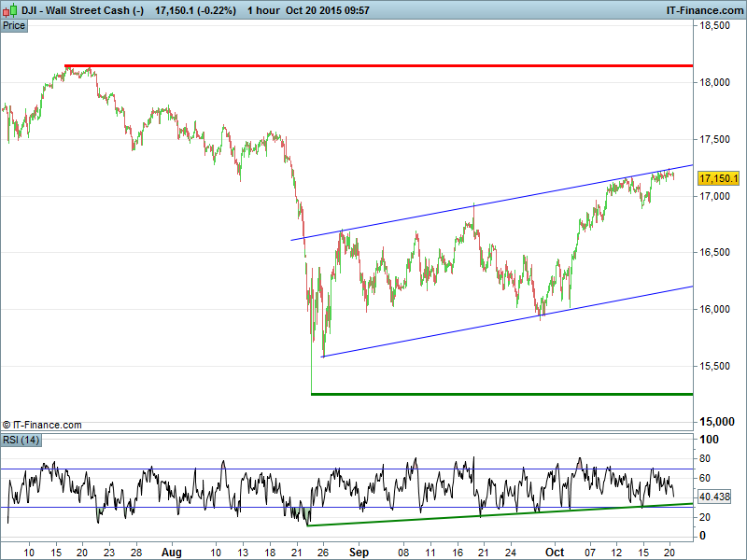Select the thick green horizontal support line
The image size is (747, 560).
pos(504,394)
